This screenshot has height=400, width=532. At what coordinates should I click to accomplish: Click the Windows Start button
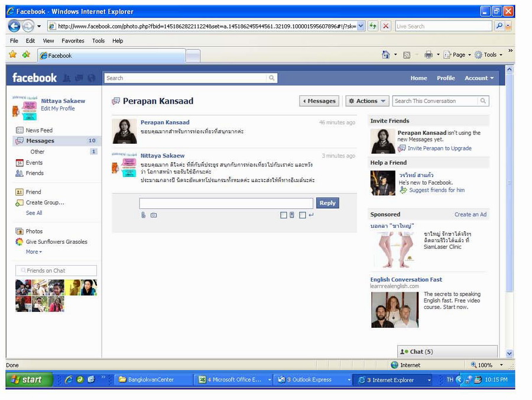click(x=29, y=380)
